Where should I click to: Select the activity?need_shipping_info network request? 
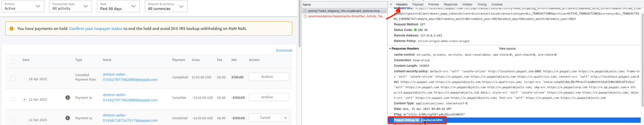pyautogui.click(x=344, y=11)
